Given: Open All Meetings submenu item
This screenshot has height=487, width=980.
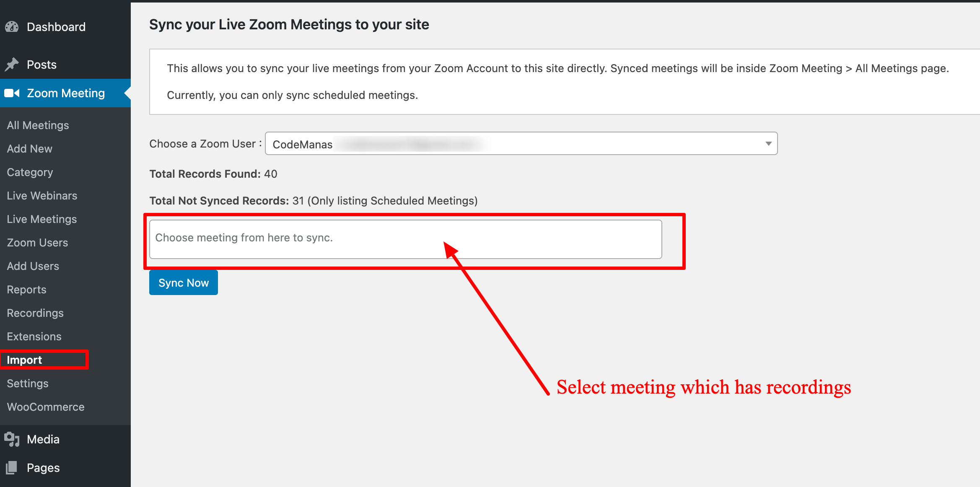Looking at the screenshot, I should pos(38,125).
